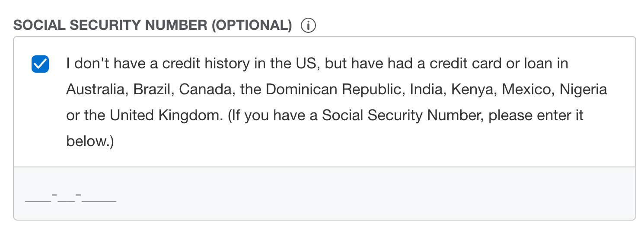Uncheck the no US credit history checkbox
This screenshot has width=644, height=237.
click(x=40, y=64)
